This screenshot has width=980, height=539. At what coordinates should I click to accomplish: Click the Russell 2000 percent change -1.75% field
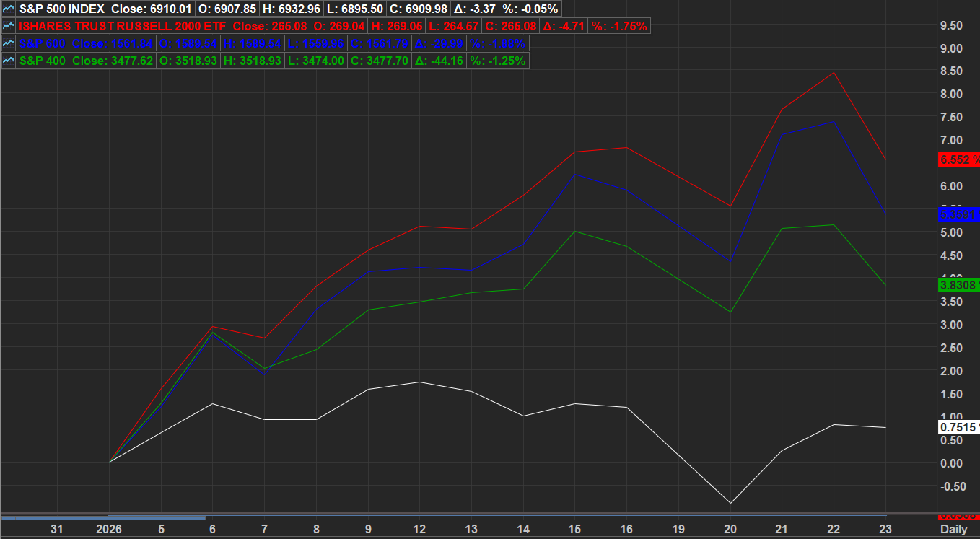(x=619, y=27)
